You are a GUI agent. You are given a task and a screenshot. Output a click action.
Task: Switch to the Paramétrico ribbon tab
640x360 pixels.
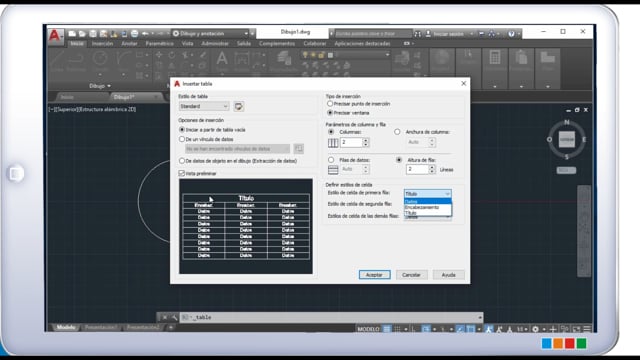point(159,44)
